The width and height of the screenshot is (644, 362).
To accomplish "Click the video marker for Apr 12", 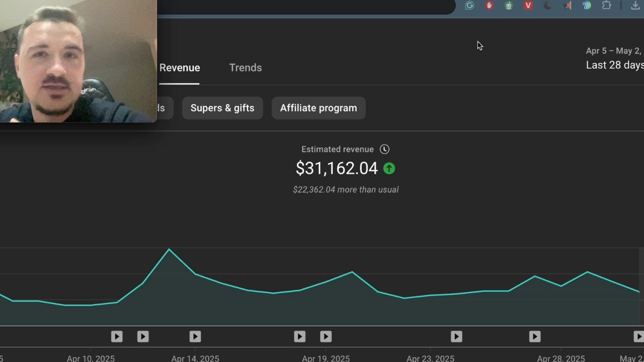I will click(143, 336).
